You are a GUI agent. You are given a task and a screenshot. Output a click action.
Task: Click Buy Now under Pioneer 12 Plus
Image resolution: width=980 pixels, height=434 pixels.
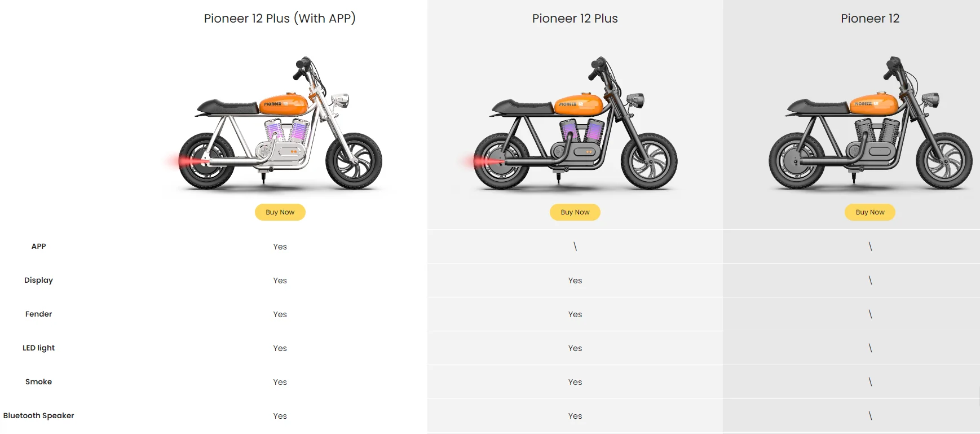pos(575,212)
